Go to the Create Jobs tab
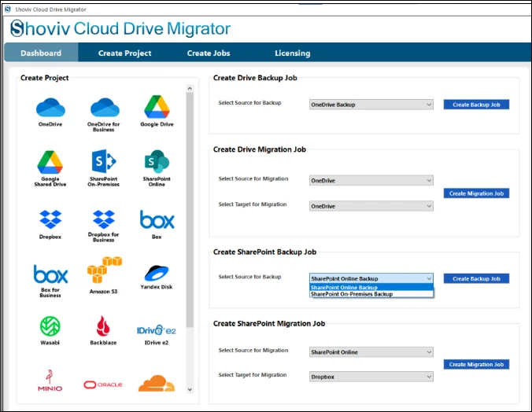Image resolution: width=532 pixels, height=412 pixels. pyautogui.click(x=209, y=53)
